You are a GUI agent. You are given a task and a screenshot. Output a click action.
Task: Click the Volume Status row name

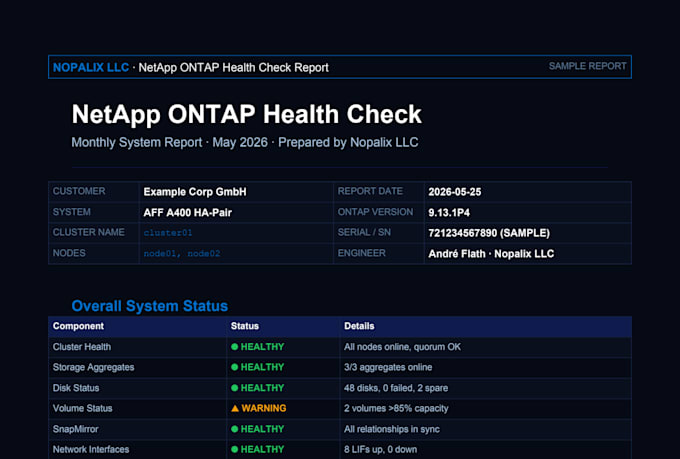(x=82, y=409)
